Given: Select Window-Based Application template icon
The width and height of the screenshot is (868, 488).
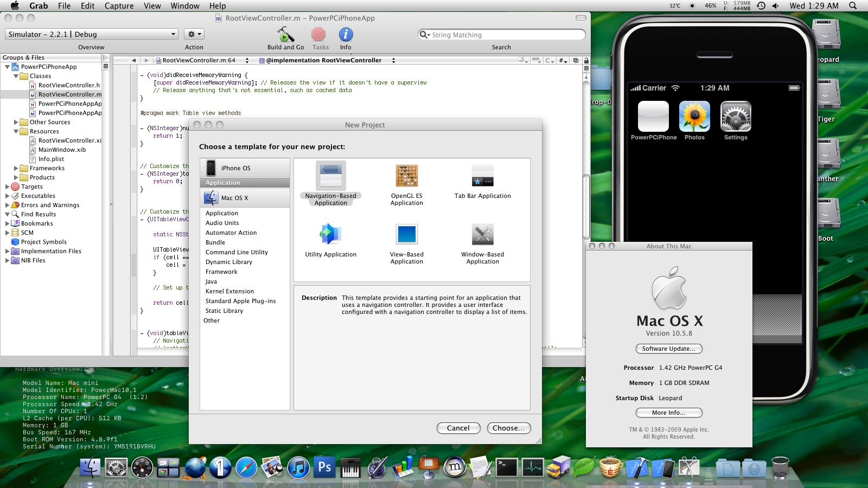Looking at the screenshot, I should point(483,234).
